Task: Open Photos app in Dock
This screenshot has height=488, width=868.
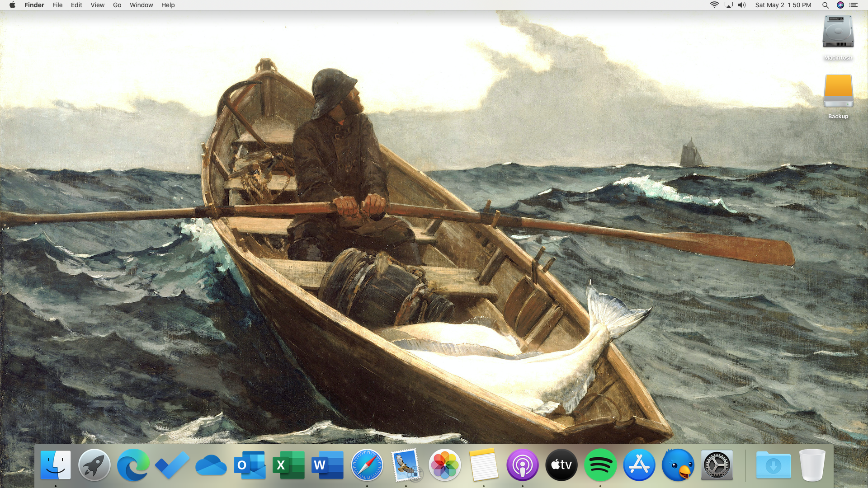Action: pos(444,465)
